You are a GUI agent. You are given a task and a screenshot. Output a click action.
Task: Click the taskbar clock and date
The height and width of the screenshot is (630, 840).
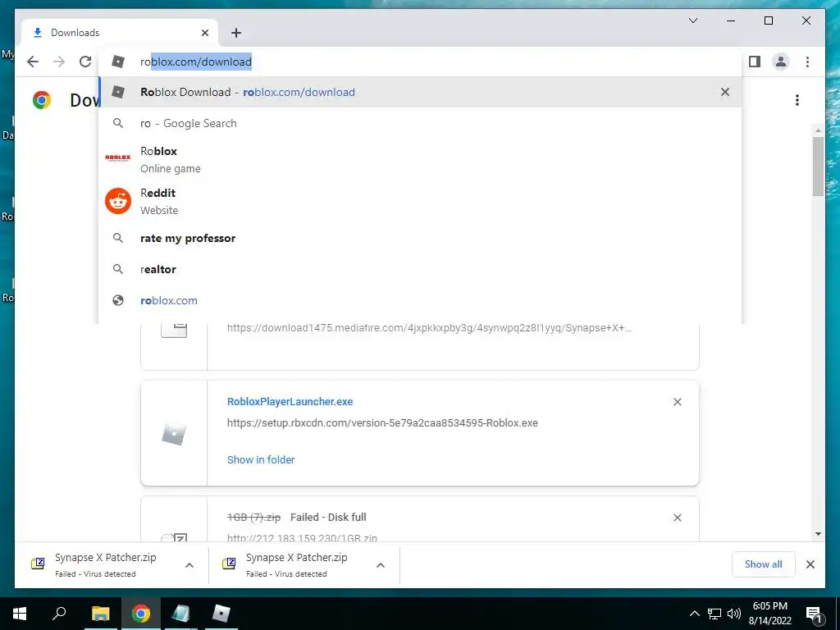tap(769, 614)
